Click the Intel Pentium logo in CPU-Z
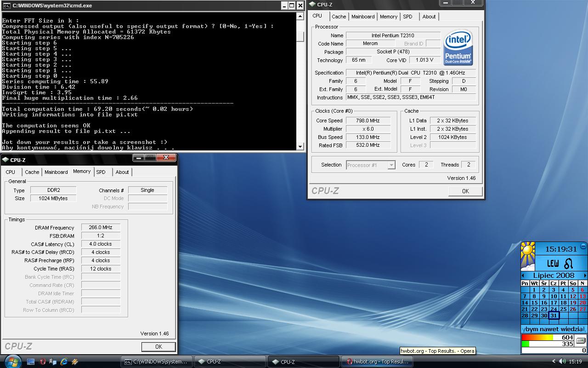The width and height of the screenshot is (588, 368). point(458,48)
